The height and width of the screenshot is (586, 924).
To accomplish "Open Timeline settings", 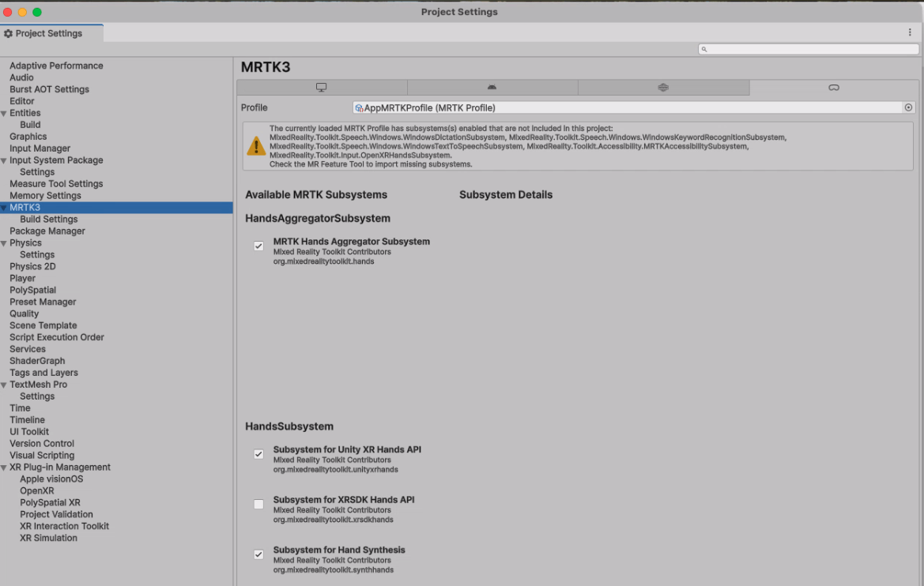I will 27,420.
